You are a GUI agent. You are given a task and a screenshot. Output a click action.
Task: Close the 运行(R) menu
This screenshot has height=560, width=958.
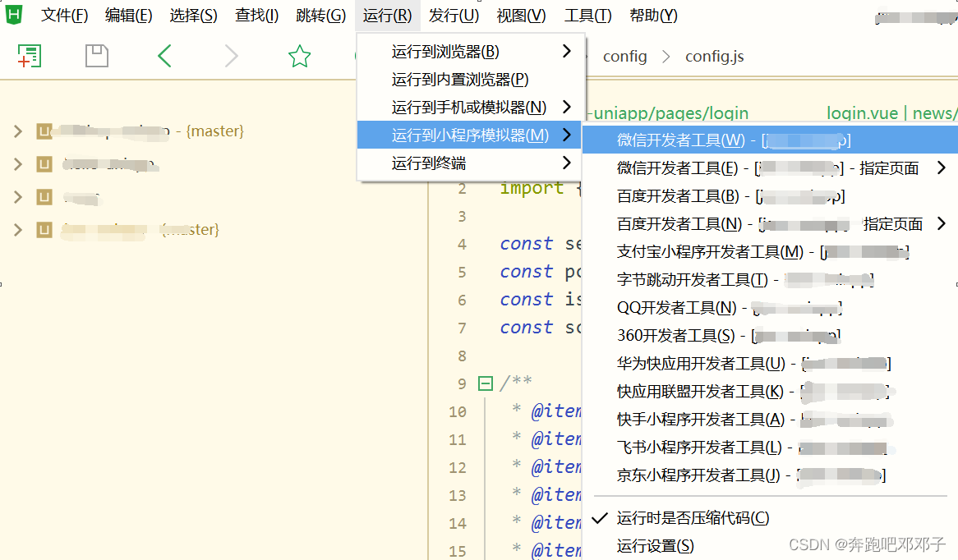pyautogui.click(x=387, y=16)
